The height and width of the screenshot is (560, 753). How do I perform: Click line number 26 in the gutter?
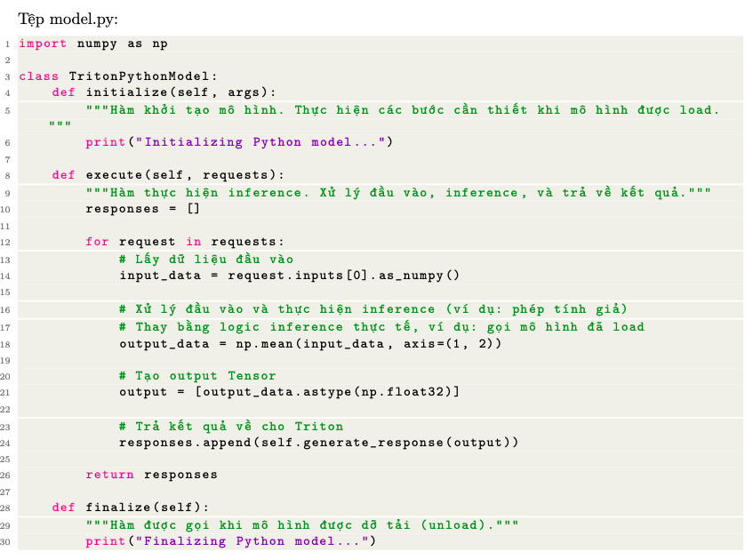(x=5, y=475)
